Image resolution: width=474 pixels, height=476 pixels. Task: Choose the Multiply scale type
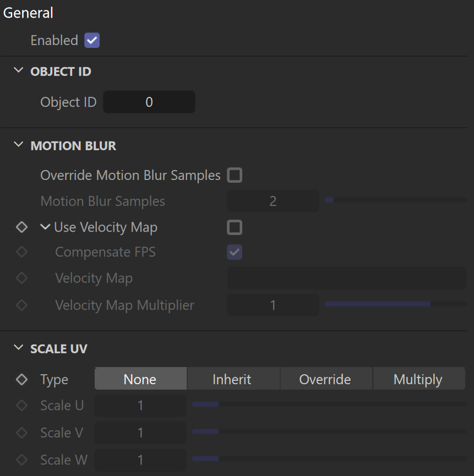419,379
